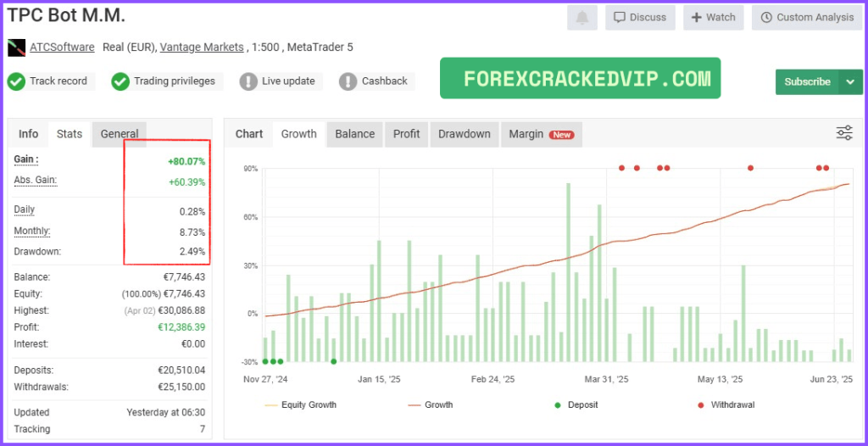
Task: Click Track record green check icon
Action: (16, 81)
